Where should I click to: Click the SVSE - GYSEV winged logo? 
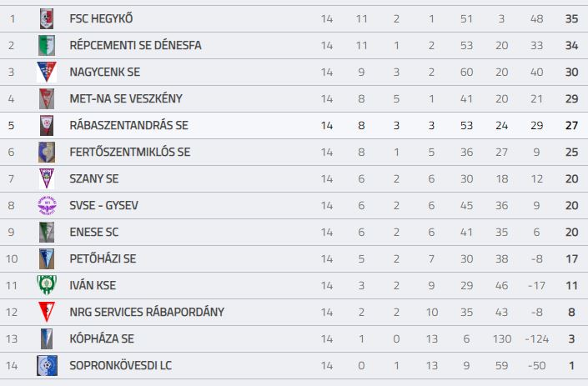point(47,205)
